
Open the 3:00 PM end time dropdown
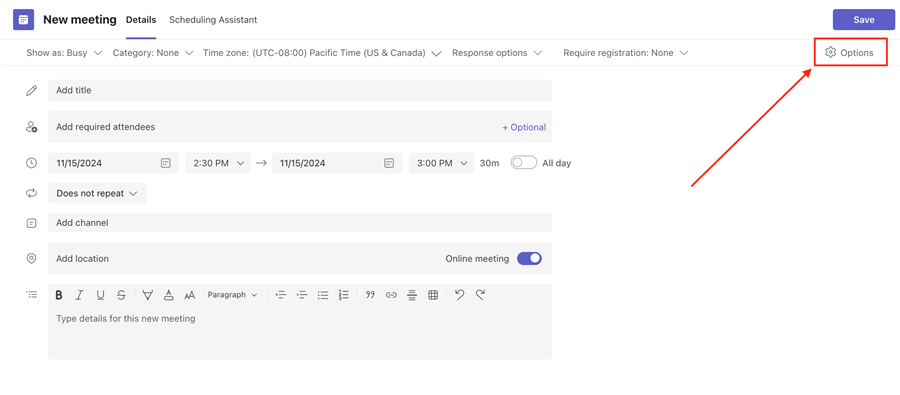click(441, 163)
